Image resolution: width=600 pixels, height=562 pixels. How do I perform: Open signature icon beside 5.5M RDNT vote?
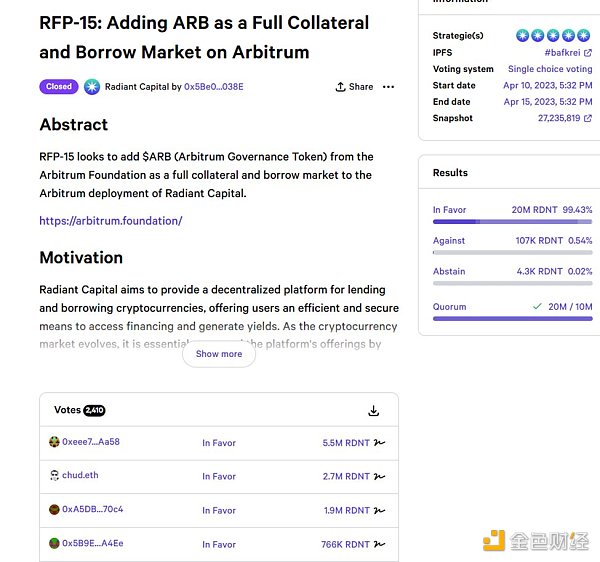(380, 443)
